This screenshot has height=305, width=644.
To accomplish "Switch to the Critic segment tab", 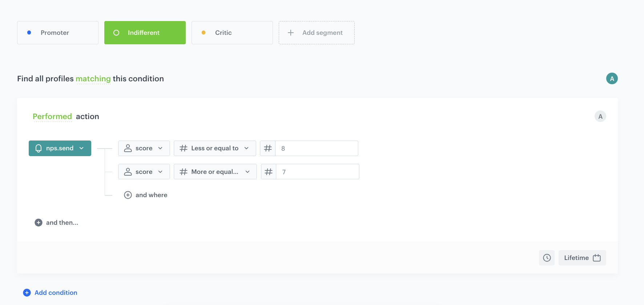I will click(x=232, y=33).
